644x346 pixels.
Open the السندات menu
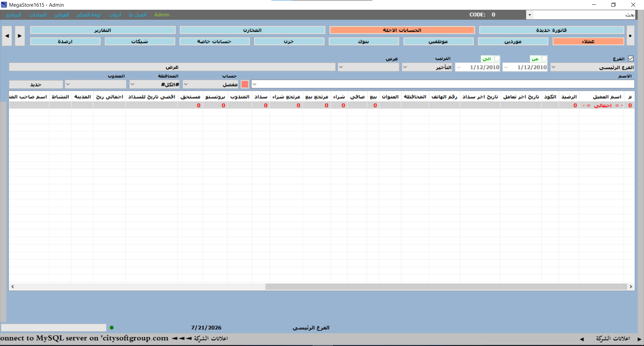38,15
